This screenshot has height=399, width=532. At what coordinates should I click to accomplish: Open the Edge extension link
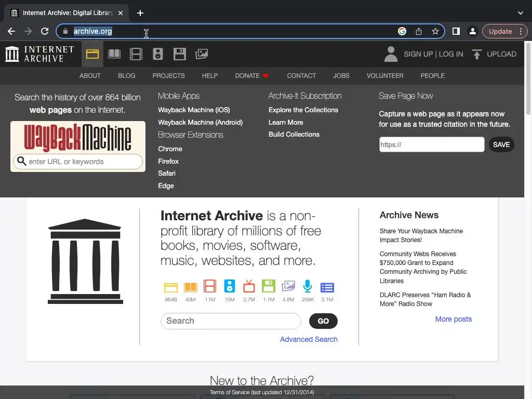tap(166, 185)
